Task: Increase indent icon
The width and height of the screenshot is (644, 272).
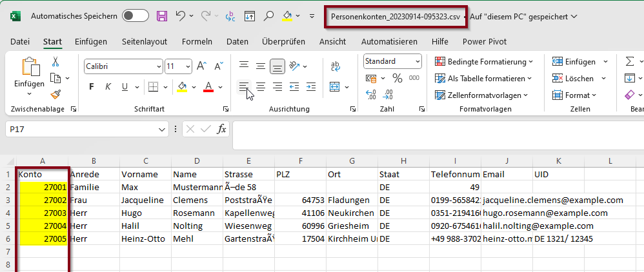Action: (311, 86)
